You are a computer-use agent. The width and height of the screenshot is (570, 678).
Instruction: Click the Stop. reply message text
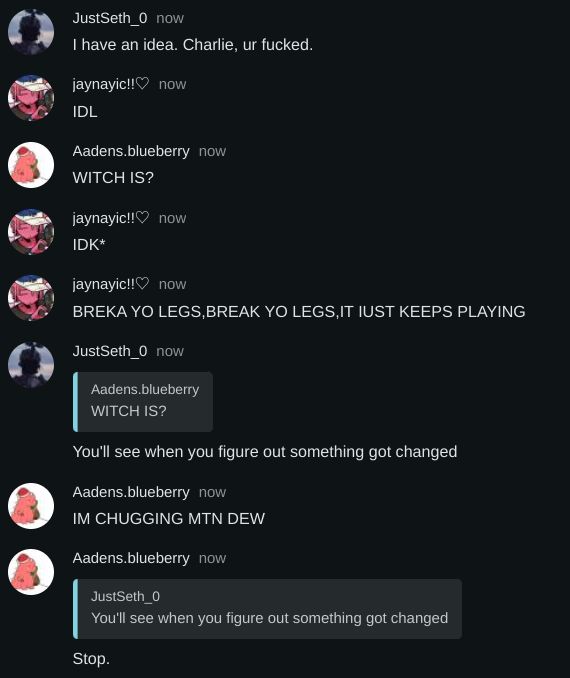coord(91,659)
